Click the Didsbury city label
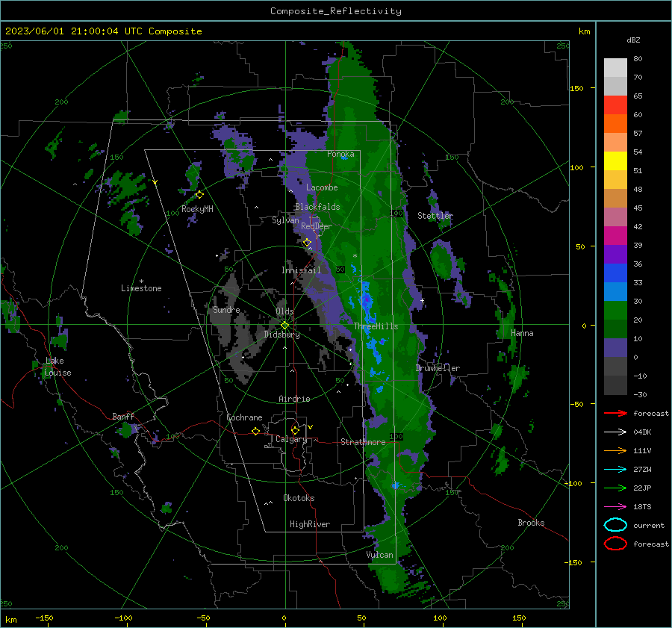672x628 pixels. pyautogui.click(x=281, y=335)
